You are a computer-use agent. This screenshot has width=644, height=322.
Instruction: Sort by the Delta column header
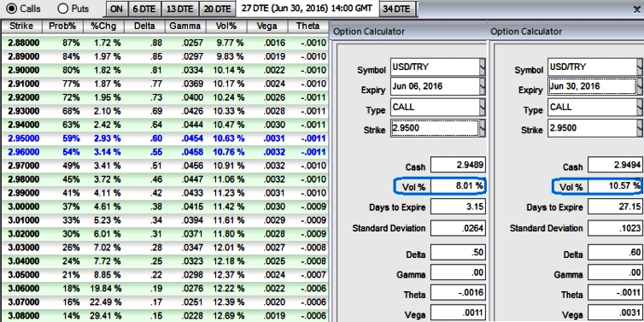tap(144, 26)
